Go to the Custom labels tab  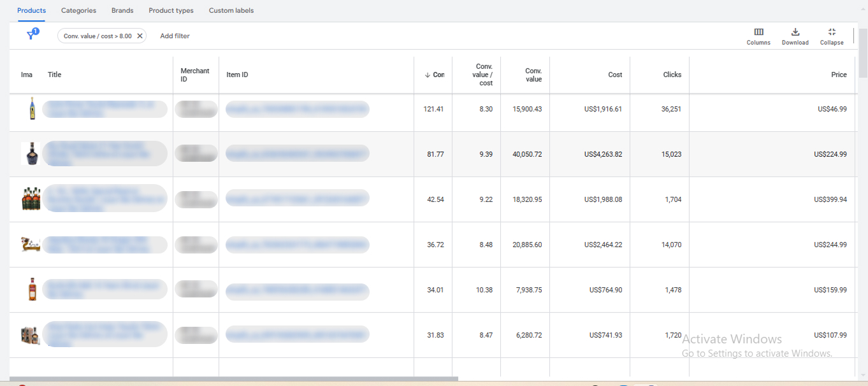(231, 11)
